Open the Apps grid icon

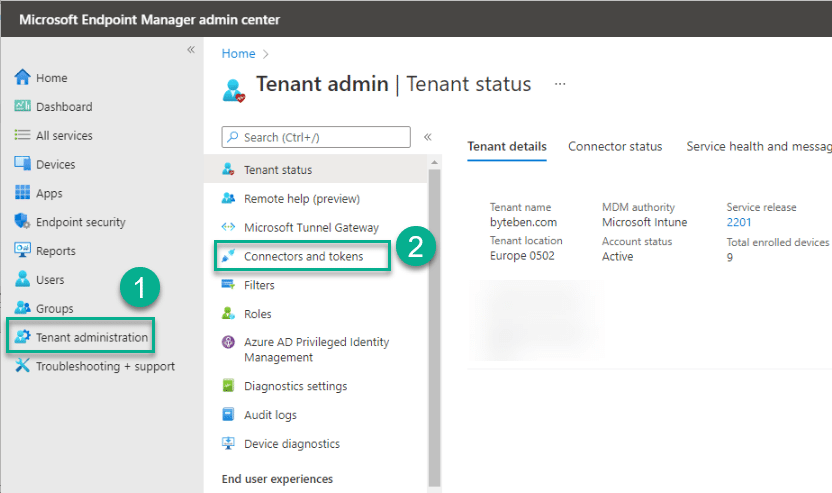tap(23, 193)
